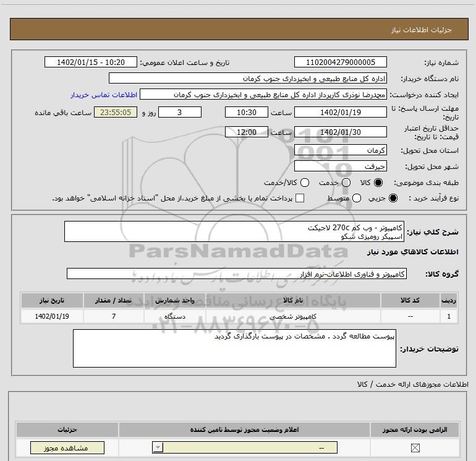
Task: Click the واحد شمارش column header
Action: coord(175,300)
